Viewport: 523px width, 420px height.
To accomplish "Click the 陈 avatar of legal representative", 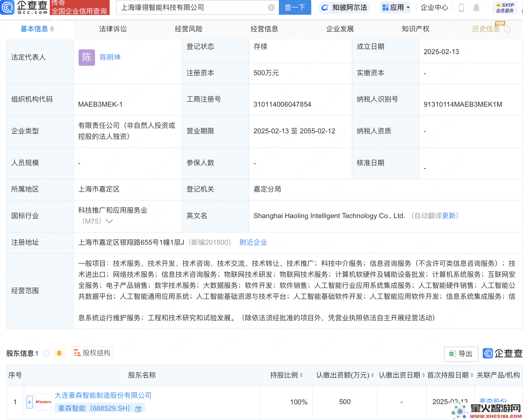I will coord(87,57).
